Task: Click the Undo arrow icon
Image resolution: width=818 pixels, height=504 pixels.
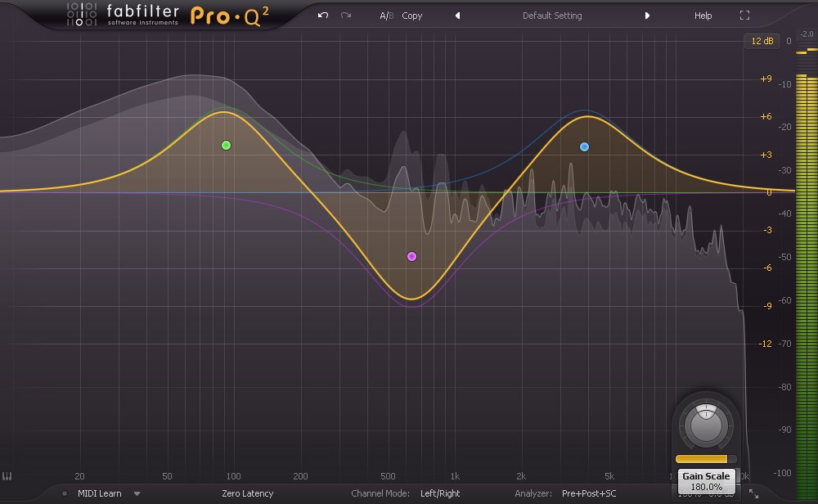Action: pyautogui.click(x=323, y=15)
